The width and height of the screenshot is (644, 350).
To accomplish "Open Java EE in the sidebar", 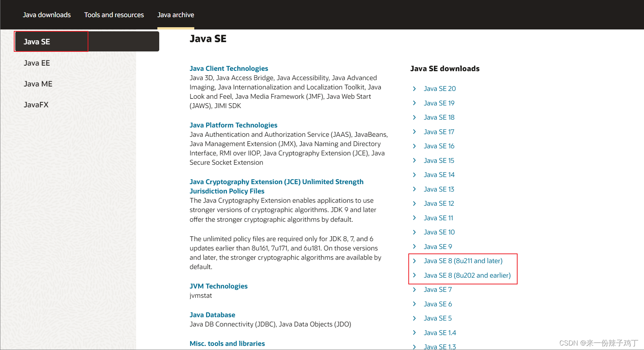I will click(x=37, y=63).
